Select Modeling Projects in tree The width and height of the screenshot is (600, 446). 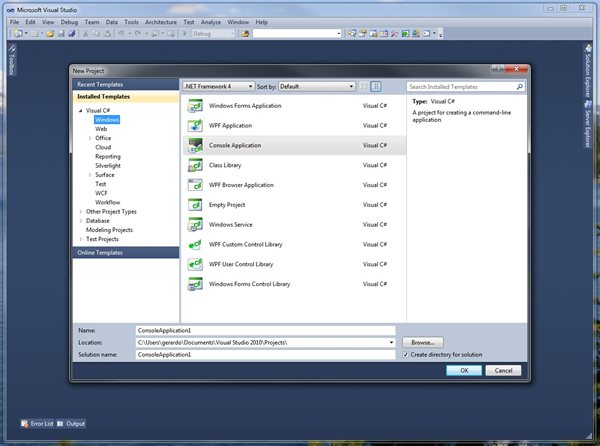coord(109,230)
